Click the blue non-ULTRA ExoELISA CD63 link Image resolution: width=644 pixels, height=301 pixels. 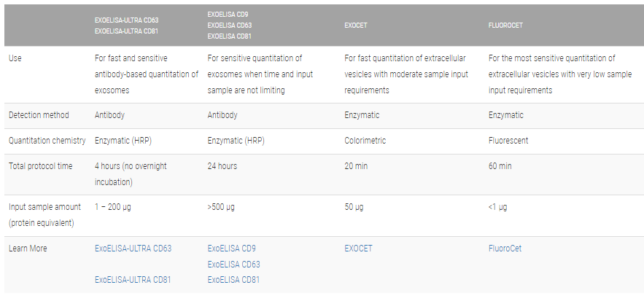tap(233, 264)
